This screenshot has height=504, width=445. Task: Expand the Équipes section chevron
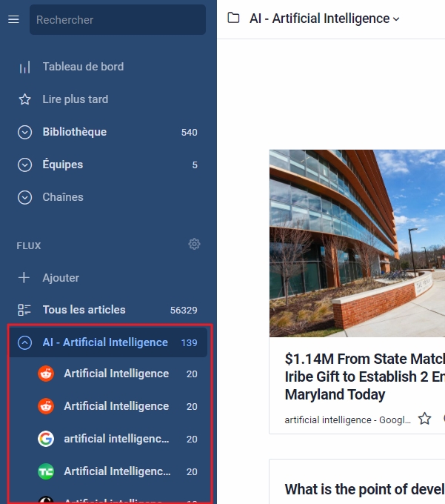tap(24, 165)
